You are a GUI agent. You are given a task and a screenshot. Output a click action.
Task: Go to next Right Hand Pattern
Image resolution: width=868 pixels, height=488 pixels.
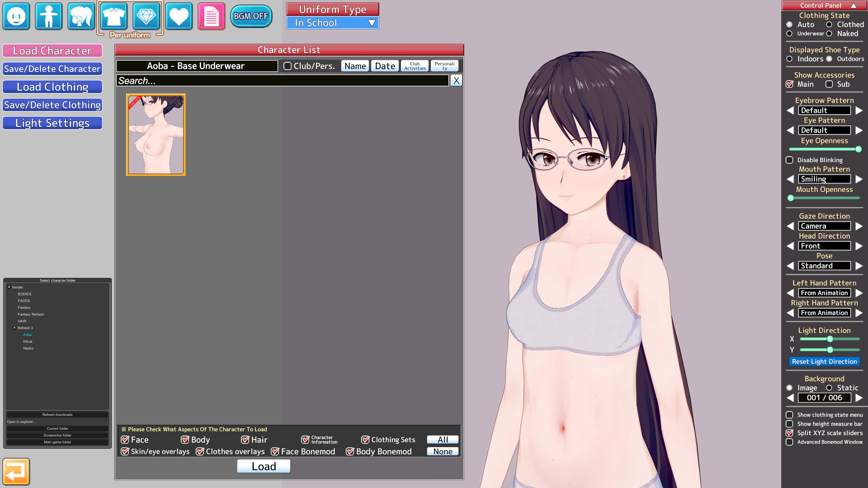click(859, 313)
